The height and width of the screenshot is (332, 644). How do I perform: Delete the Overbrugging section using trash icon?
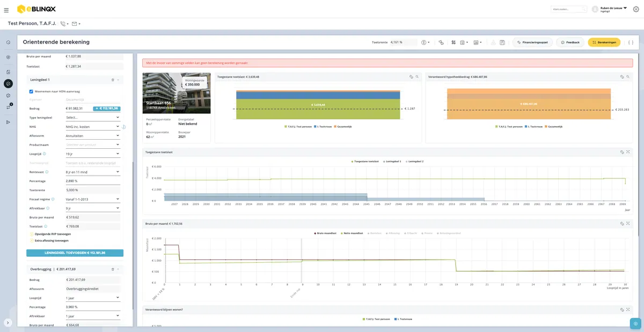tap(113, 269)
